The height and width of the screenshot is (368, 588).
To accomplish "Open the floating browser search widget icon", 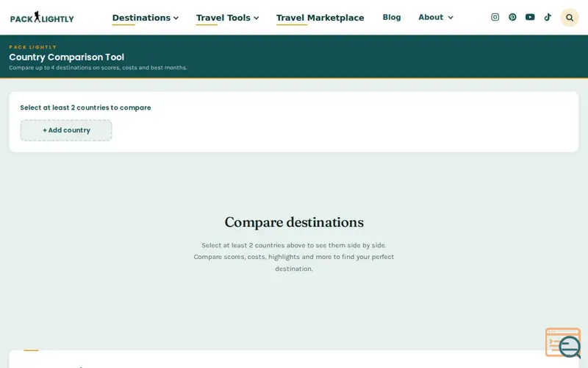I will 563,342.
